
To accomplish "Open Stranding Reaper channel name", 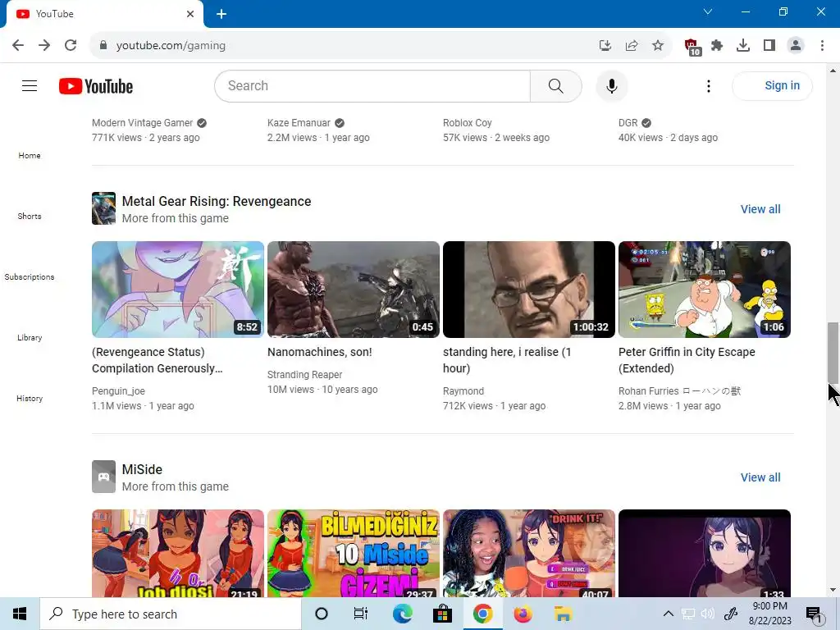I will (x=305, y=374).
